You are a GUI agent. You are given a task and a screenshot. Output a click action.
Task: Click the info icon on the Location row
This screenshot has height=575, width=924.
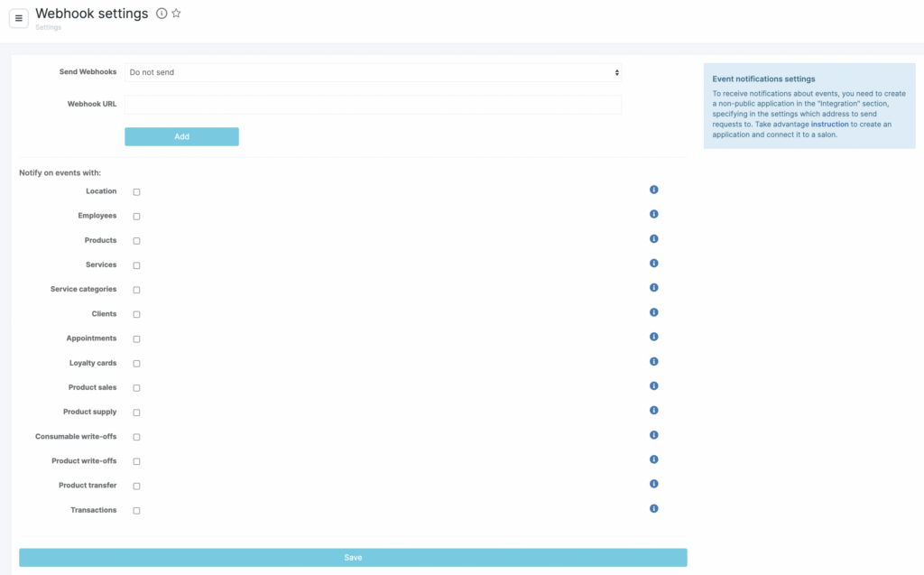pos(653,190)
